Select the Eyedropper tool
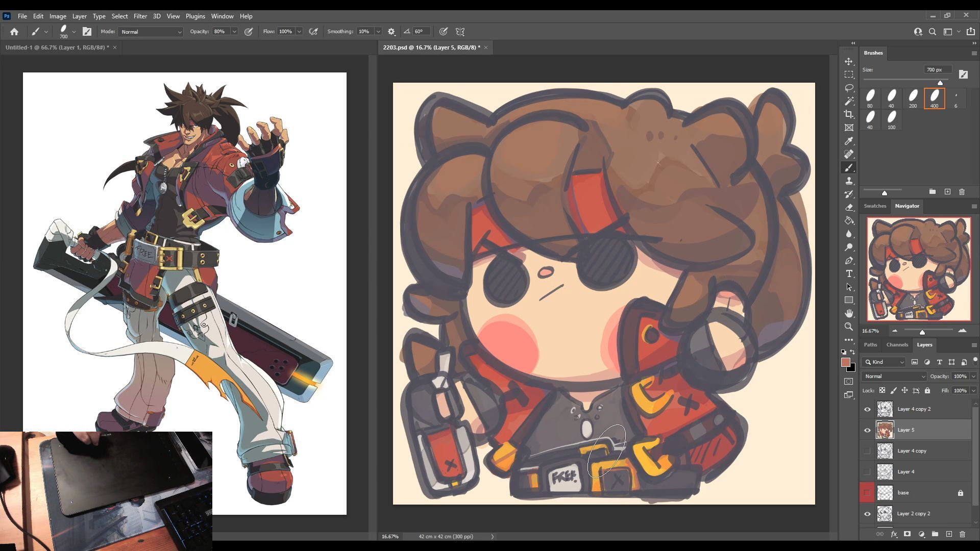Viewport: 980px width, 551px height. [x=849, y=141]
